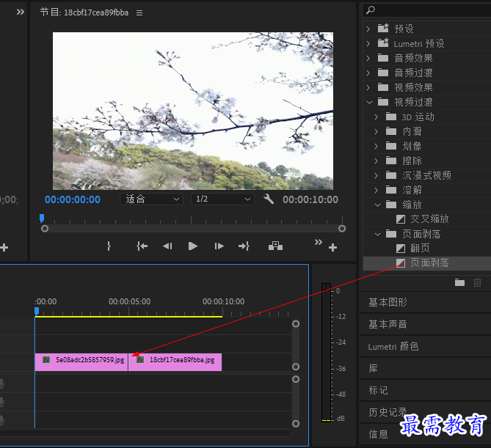Select the 翻页 transition
Image resolution: width=491 pixels, height=448 pixels.
tap(421, 249)
